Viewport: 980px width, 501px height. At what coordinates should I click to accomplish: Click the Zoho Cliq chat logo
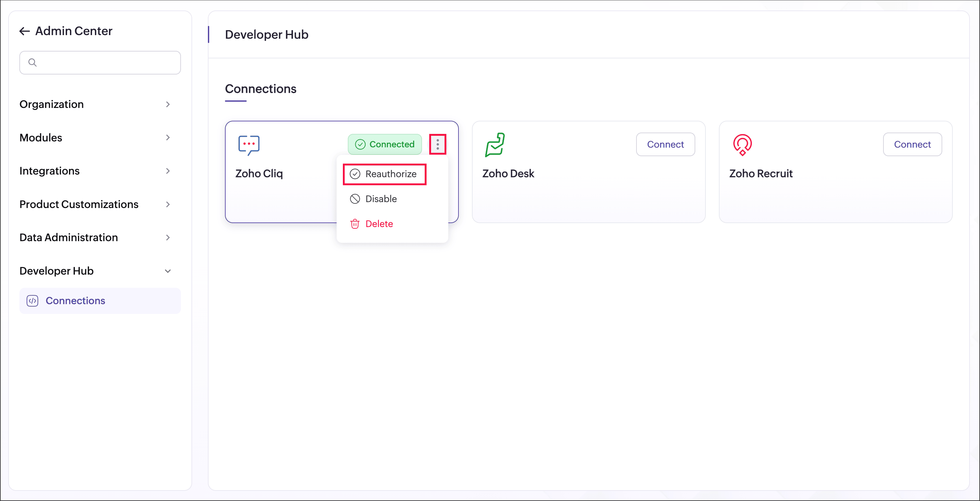click(249, 145)
